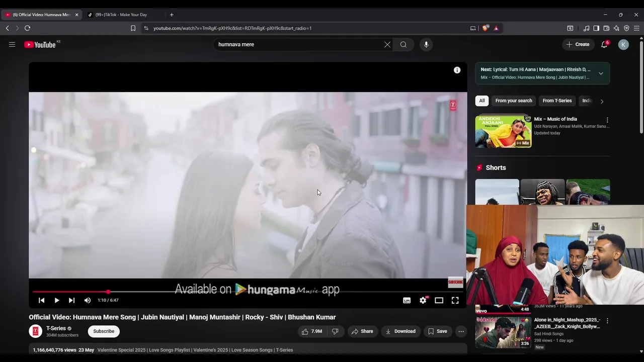Open the YouTube hamburger guide menu

tap(12, 44)
